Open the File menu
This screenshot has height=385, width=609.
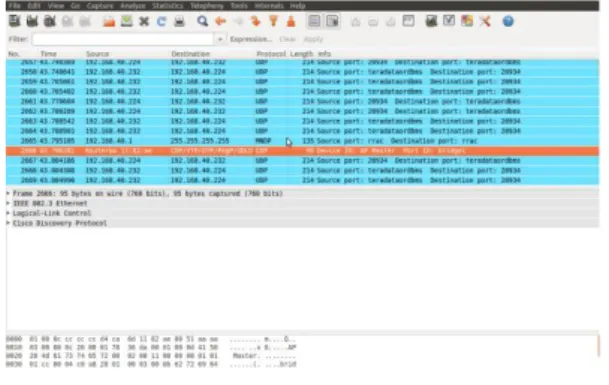point(14,5)
